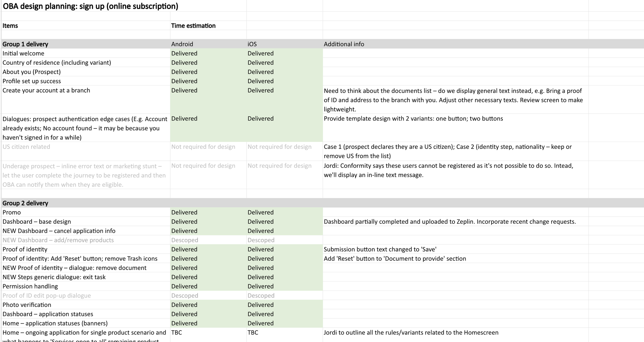Viewport: 644px width, 342px height.
Task: Click Android 'Delivered' cell for Profile set up success
Action: (184, 81)
